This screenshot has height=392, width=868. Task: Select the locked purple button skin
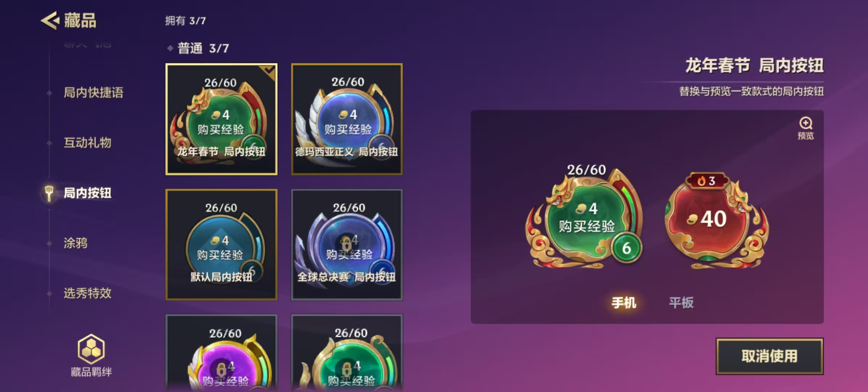[x=221, y=353]
